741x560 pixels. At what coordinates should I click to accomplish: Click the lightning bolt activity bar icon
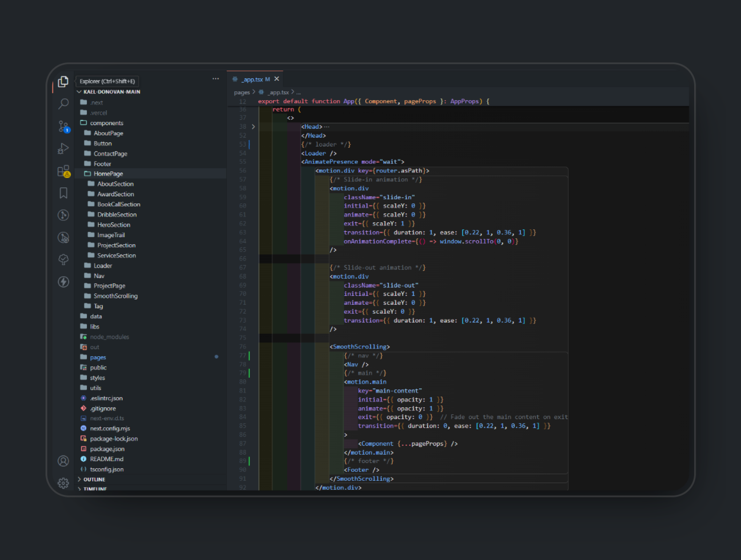point(63,282)
